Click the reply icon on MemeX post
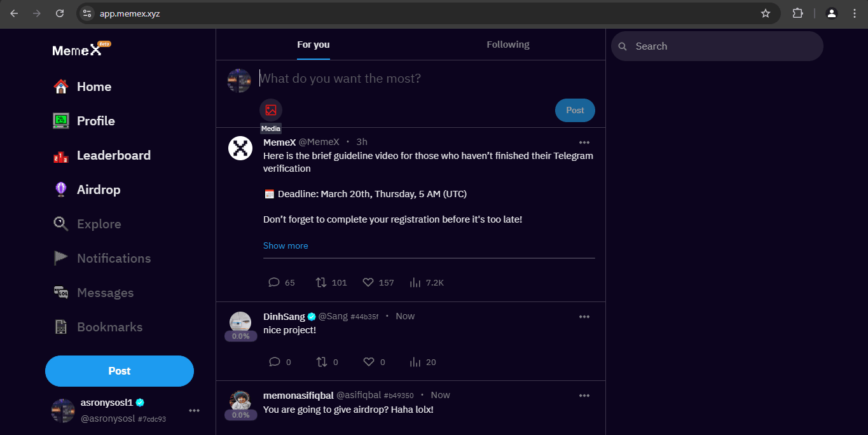 point(274,282)
